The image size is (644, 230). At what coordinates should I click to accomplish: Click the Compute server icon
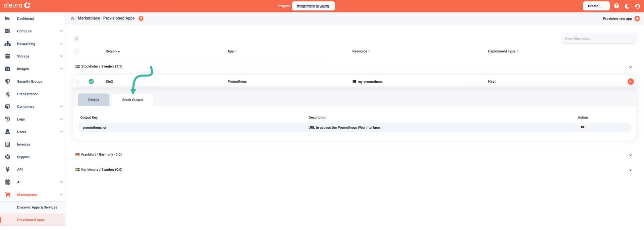tap(7, 31)
